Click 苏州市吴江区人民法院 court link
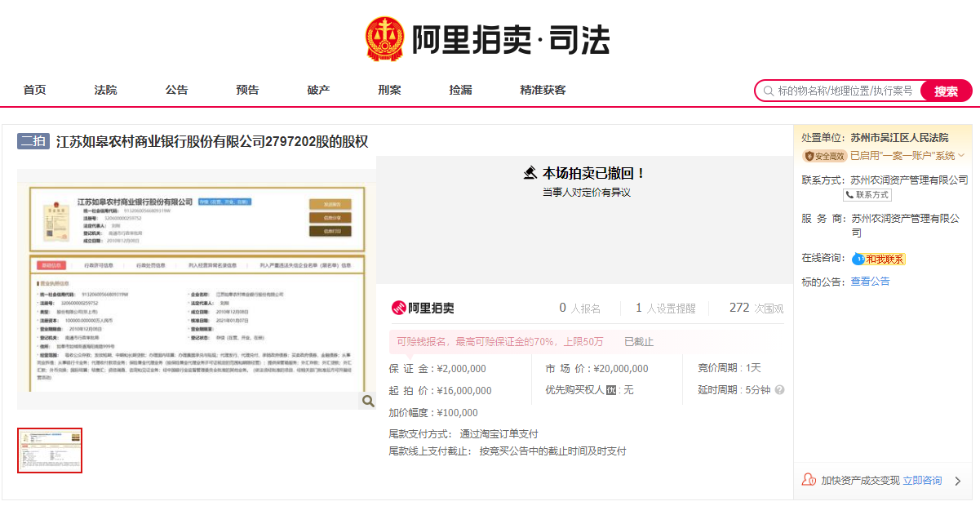The image size is (980, 506). point(899,137)
